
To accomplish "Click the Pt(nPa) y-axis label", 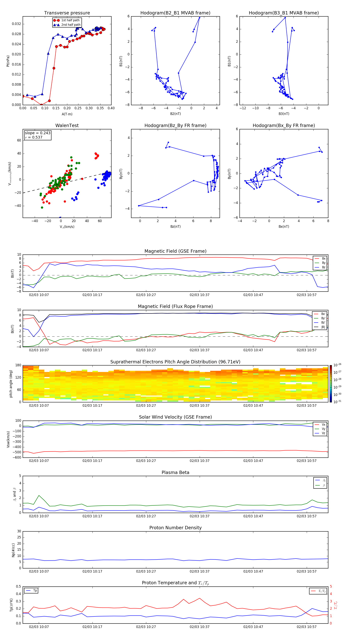I will (x=8, y=61).
